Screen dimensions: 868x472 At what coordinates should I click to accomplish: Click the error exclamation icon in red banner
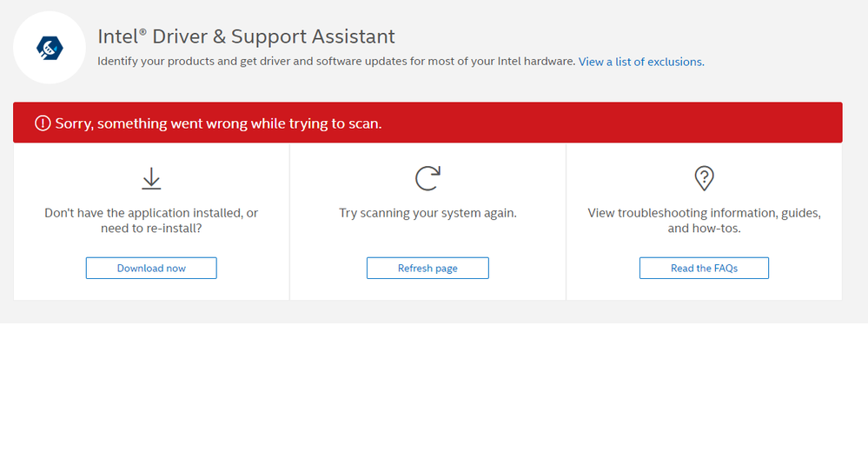43,123
